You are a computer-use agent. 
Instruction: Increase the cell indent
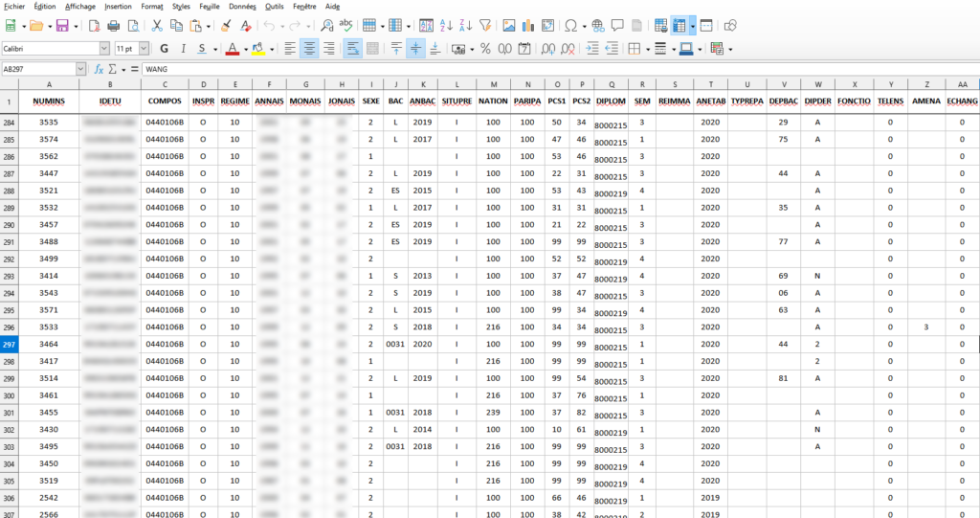click(591, 49)
